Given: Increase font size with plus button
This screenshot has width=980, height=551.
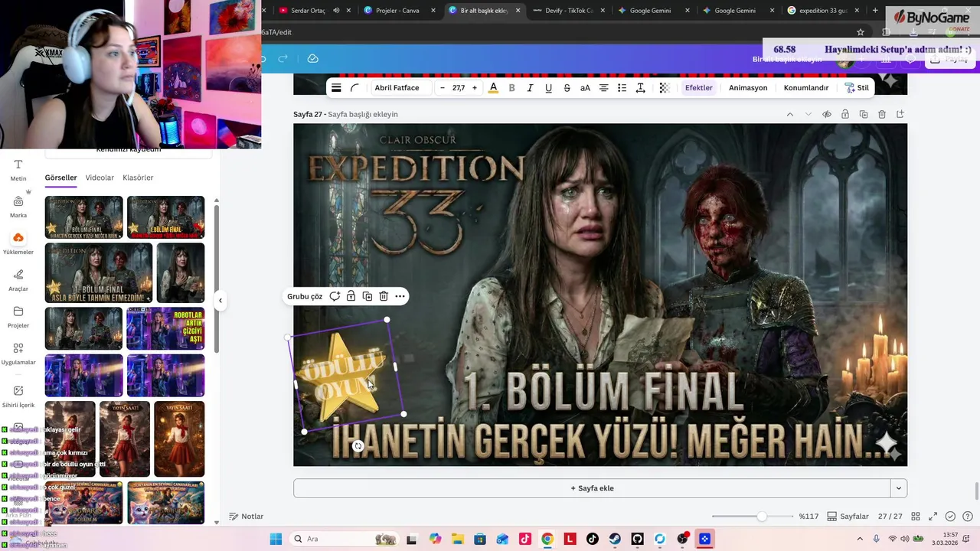Looking at the screenshot, I should click(475, 88).
